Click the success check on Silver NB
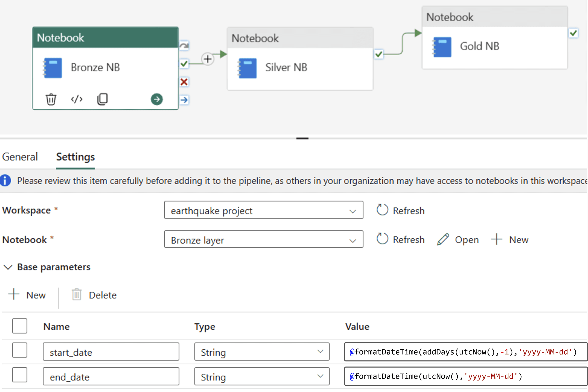Image resolution: width=588 pixels, height=392 pixels. pos(379,54)
